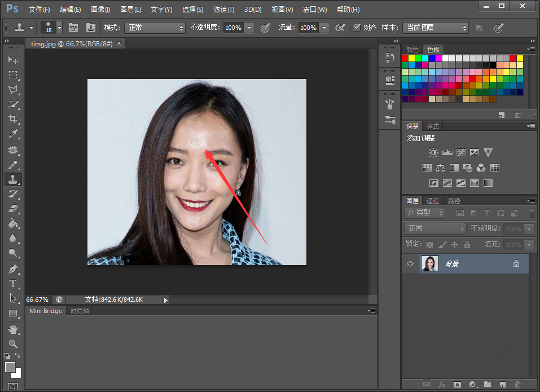Select the Crop tool
Screen dimensions: 540x392
pos(13,118)
